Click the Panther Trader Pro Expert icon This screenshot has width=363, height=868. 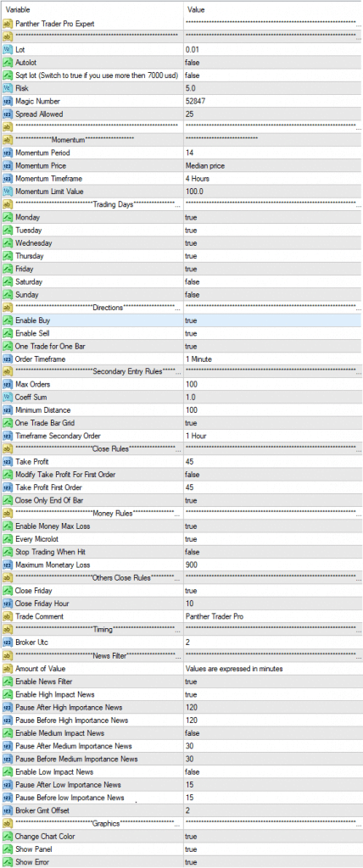tap(7, 24)
